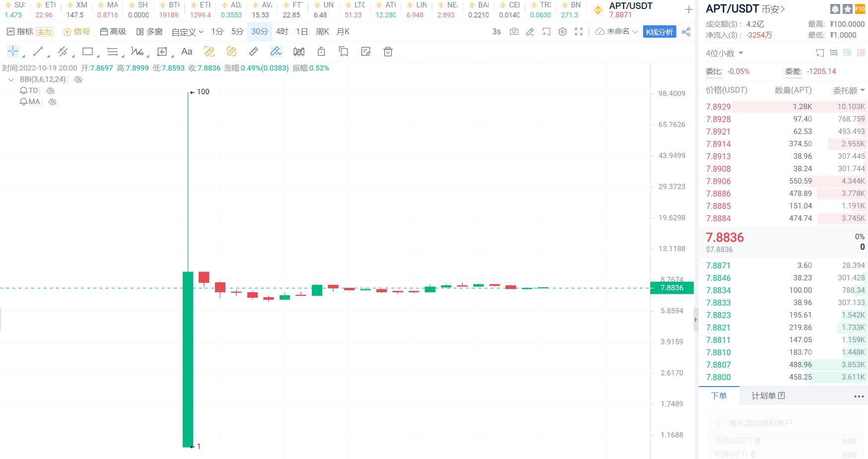The image size is (868, 459).
Task: Clear drawings using the trash icon
Action: point(388,51)
